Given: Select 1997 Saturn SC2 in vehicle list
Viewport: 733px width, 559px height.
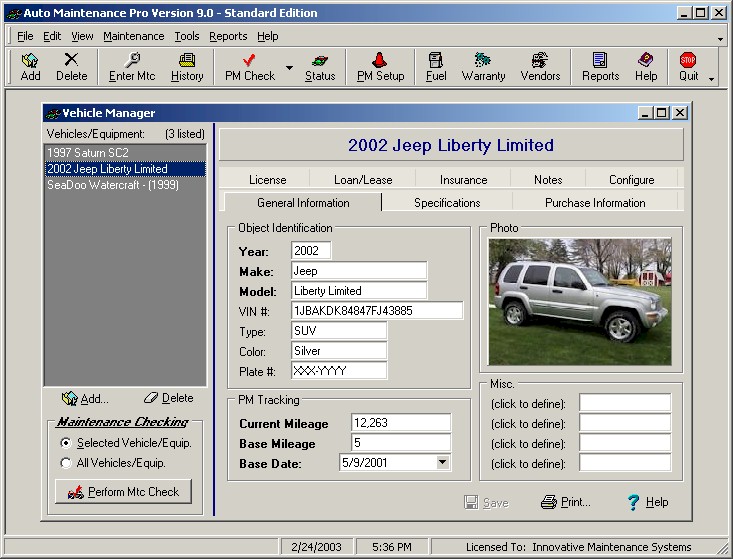Looking at the screenshot, I should (125, 152).
